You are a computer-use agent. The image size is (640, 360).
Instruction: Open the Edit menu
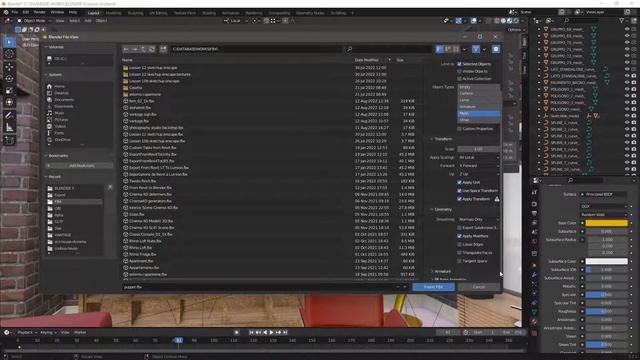tap(26, 12)
